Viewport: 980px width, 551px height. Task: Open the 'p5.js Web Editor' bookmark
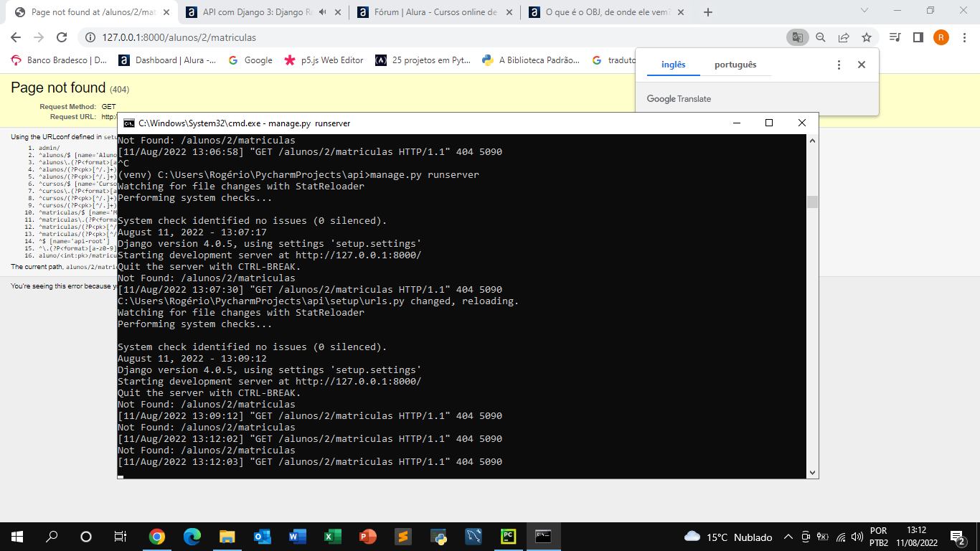pyautogui.click(x=324, y=60)
